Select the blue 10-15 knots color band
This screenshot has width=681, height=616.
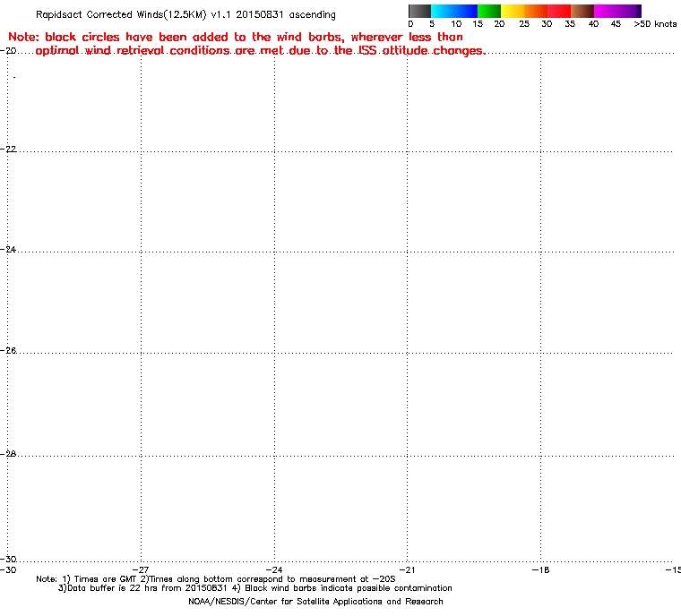(x=466, y=11)
